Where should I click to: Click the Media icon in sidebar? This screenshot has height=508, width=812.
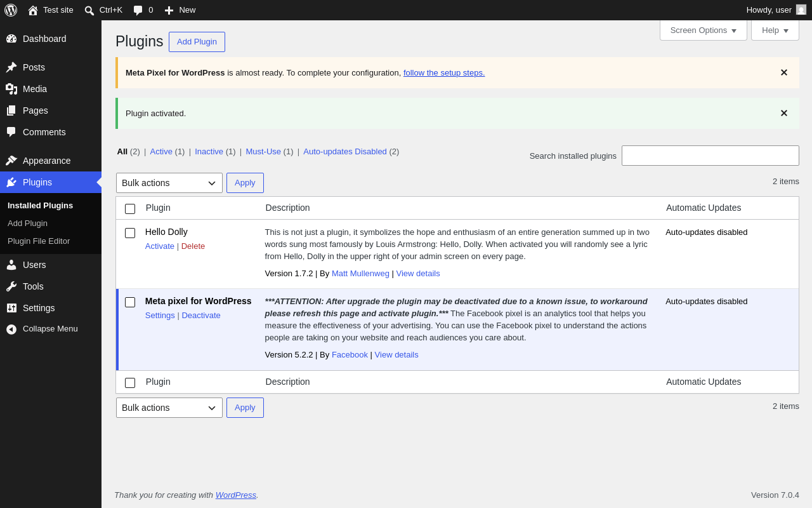(11, 89)
